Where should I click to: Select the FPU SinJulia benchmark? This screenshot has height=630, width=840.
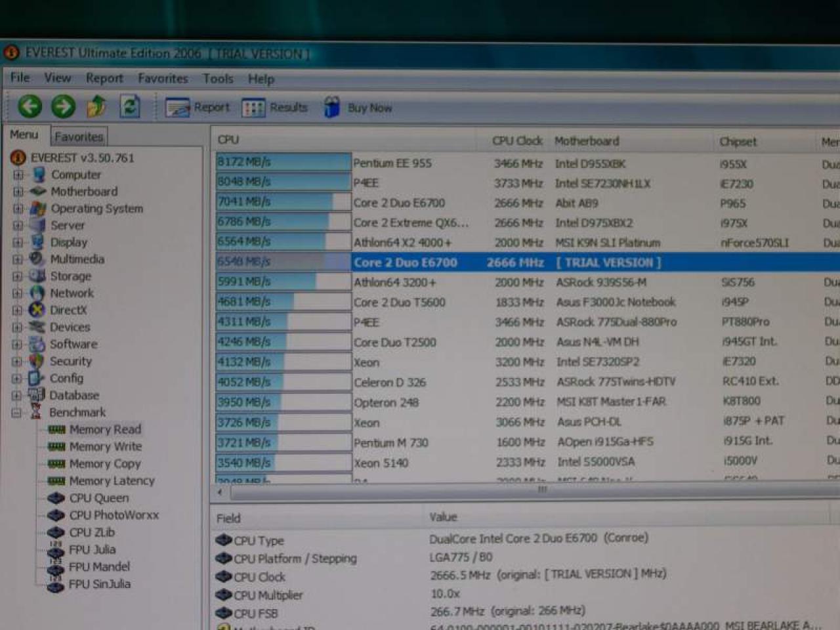pyautogui.click(x=100, y=583)
